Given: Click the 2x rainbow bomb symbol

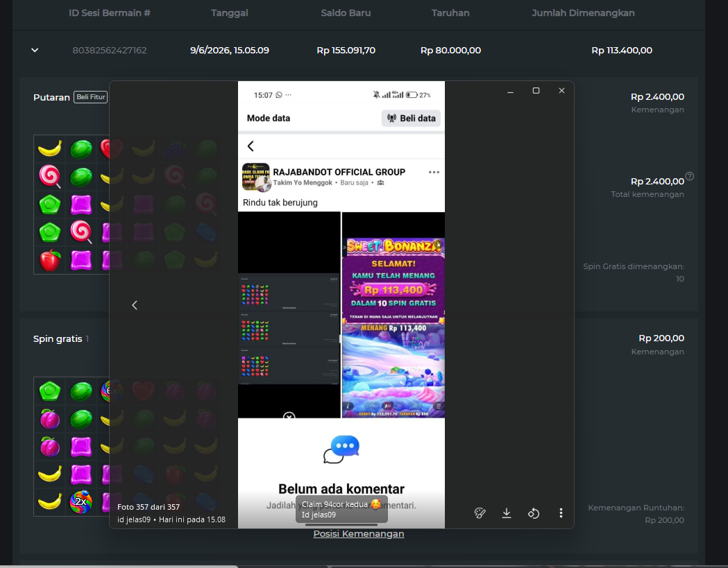Looking at the screenshot, I should click(x=81, y=501).
